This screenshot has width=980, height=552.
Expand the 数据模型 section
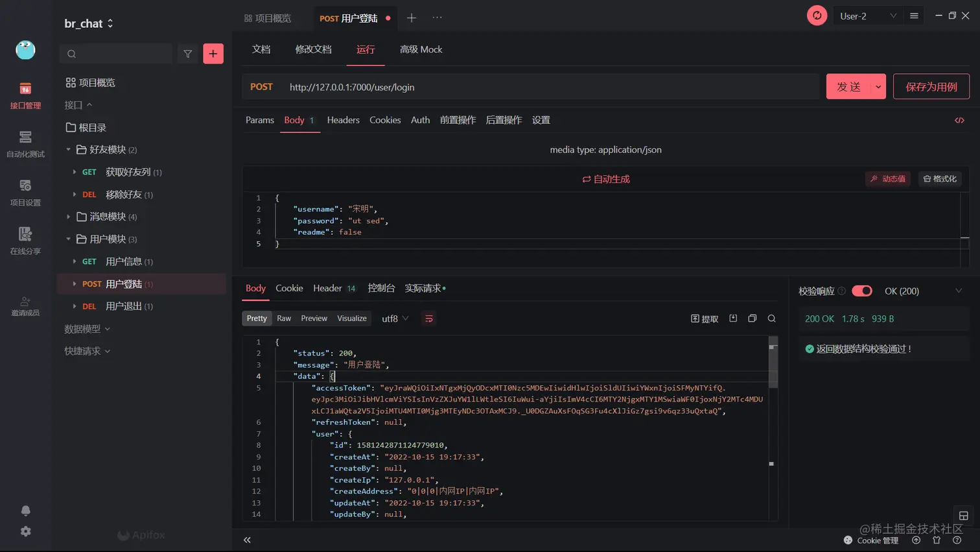87,329
